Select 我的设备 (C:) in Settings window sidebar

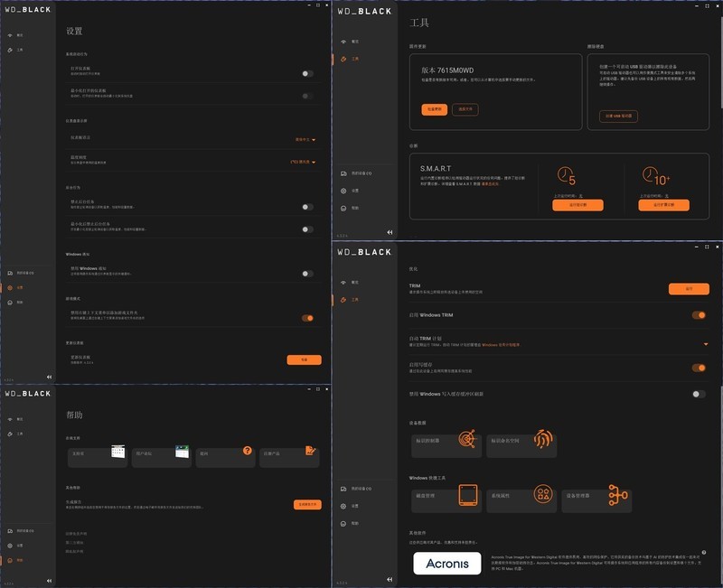21,274
